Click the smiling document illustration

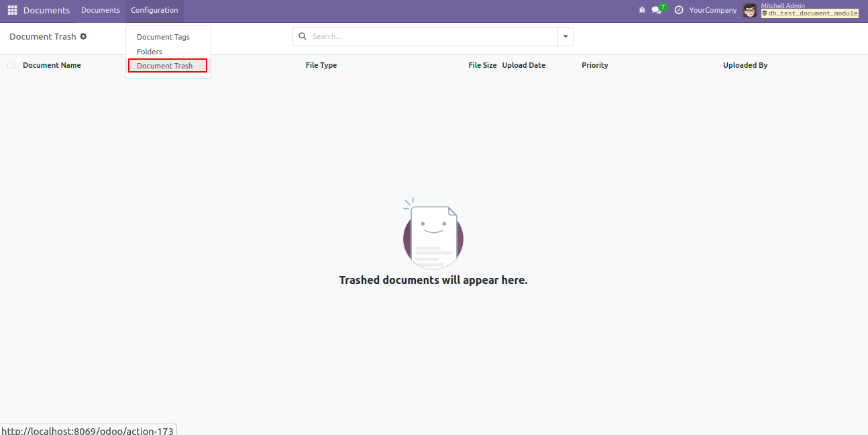pyautogui.click(x=433, y=234)
